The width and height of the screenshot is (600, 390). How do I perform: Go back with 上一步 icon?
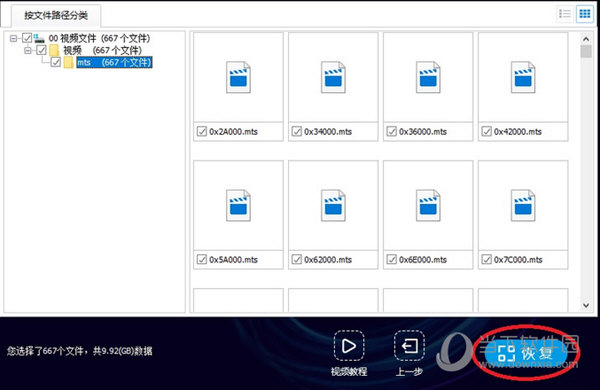tap(409, 346)
